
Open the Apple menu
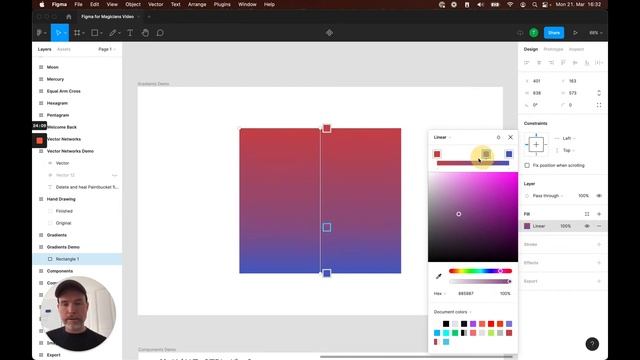[x=42, y=4]
